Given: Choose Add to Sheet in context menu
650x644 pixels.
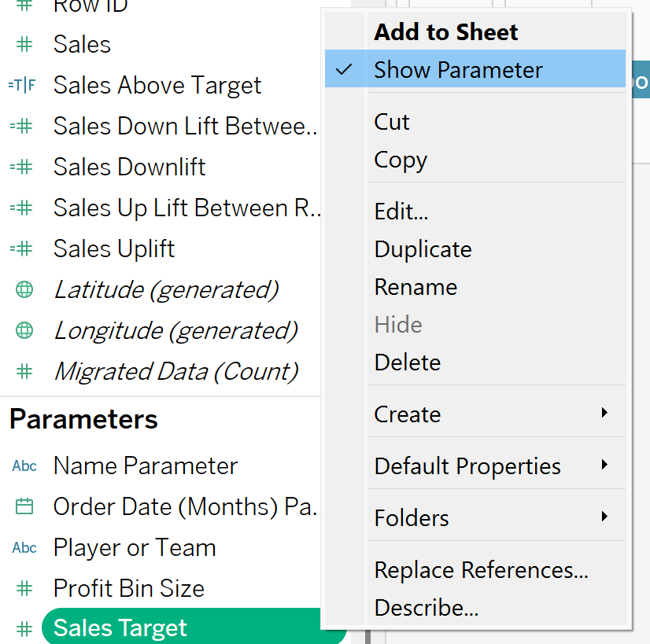Looking at the screenshot, I should 446,32.
